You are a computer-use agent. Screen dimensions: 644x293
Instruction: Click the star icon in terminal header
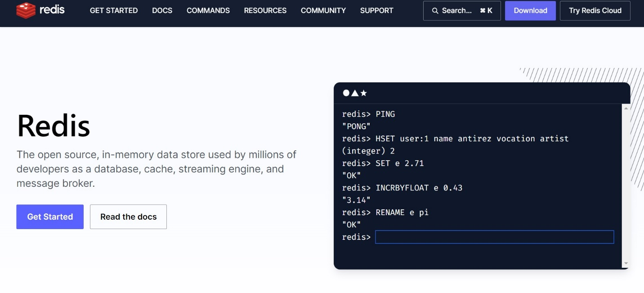coord(363,93)
